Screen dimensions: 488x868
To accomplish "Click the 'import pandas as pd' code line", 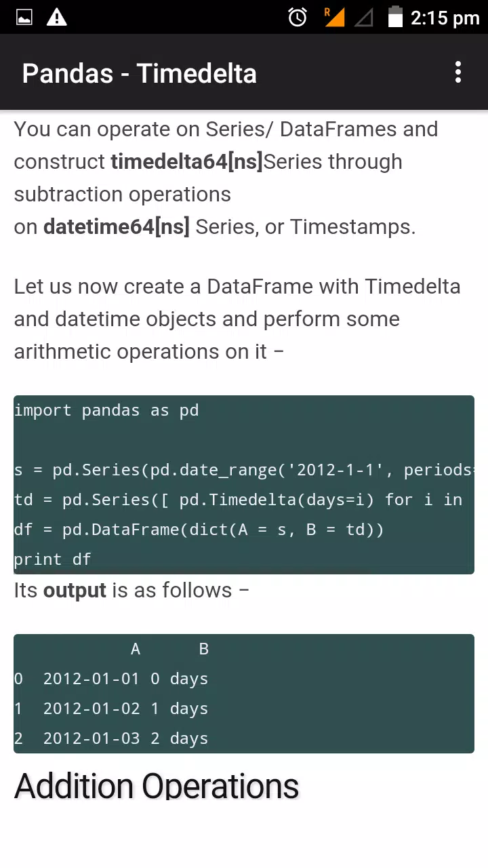I will [x=106, y=411].
